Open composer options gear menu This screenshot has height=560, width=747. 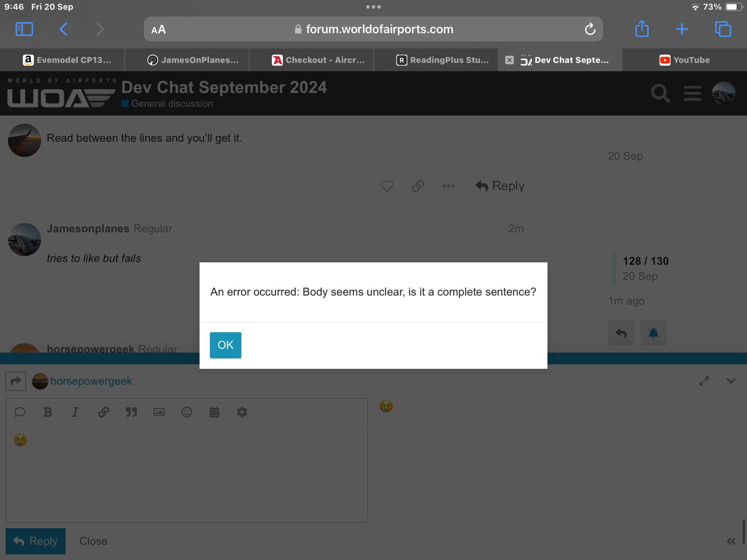click(242, 412)
